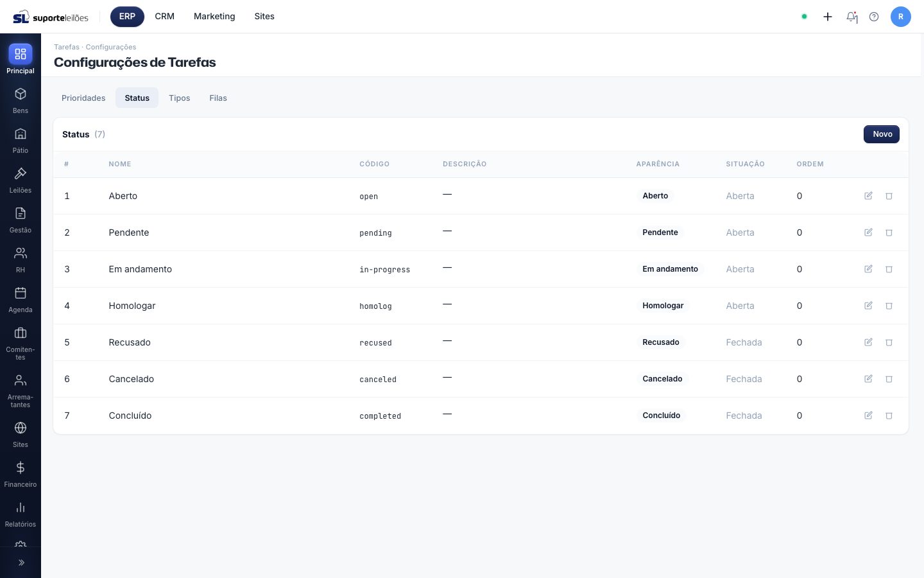The height and width of the screenshot is (578, 924).
Task: Click the Homologar appearance badge
Action: click(x=663, y=306)
